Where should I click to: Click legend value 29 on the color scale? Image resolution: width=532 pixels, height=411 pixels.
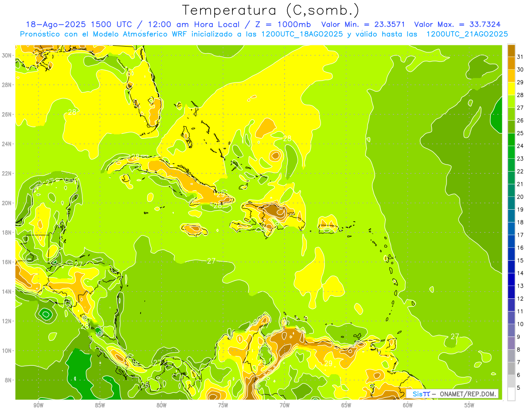click(x=520, y=82)
